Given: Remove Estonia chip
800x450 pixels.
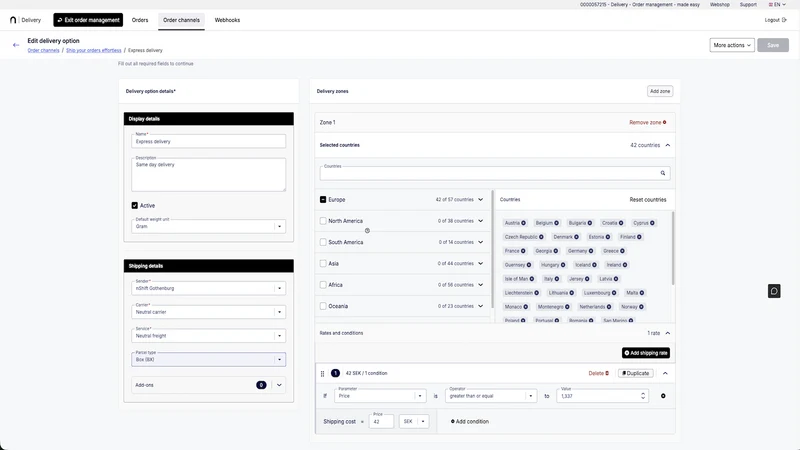Looking at the screenshot, I should 608,237.
